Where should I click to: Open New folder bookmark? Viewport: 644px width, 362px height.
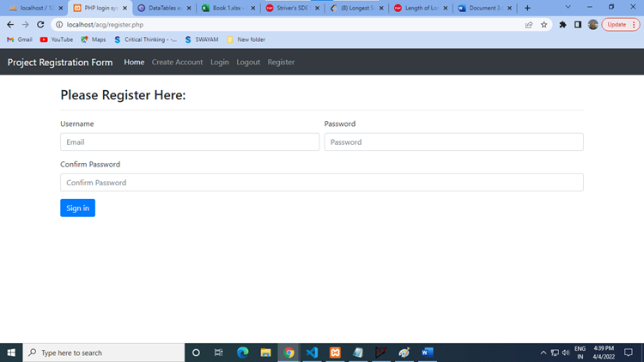[x=246, y=39]
